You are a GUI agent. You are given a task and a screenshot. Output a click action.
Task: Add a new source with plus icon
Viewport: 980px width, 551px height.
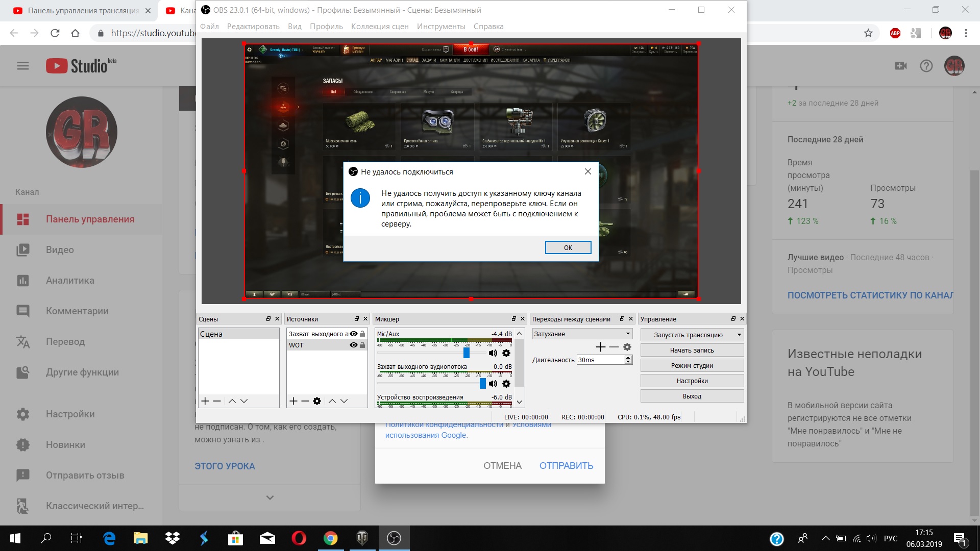point(293,401)
